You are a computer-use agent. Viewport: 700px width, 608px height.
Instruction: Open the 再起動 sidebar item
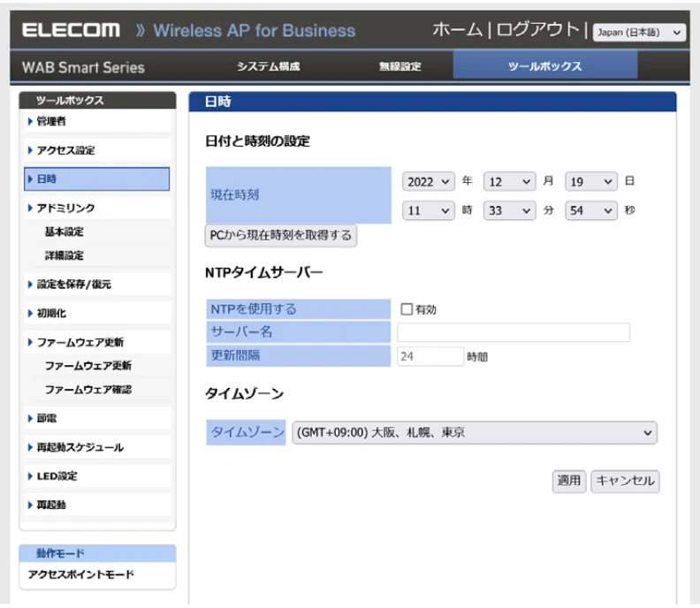[97, 505]
